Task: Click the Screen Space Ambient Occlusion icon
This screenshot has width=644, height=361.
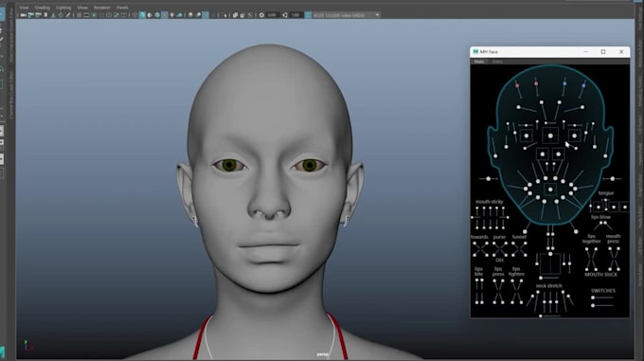Action: tap(189, 15)
